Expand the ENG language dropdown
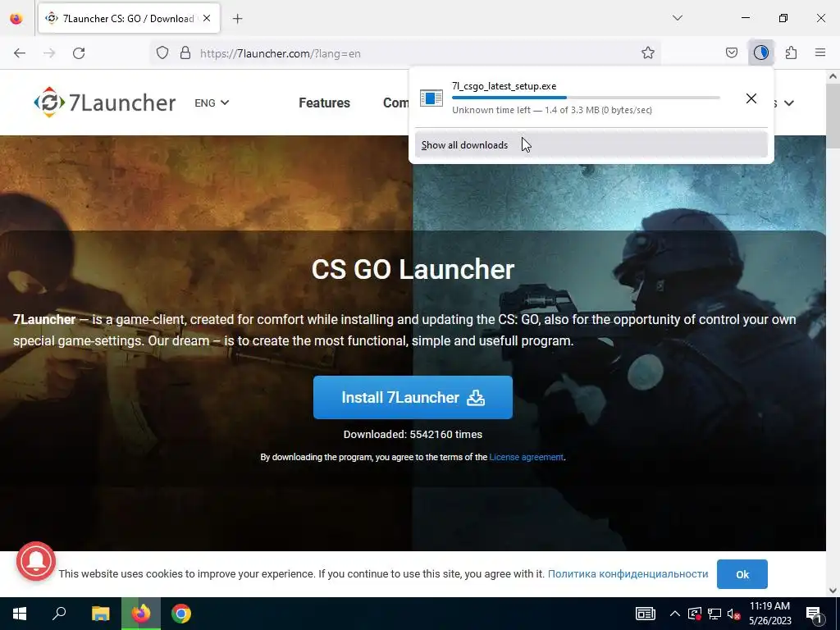Viewport: 840px width, 630px height. pos(212,103)
